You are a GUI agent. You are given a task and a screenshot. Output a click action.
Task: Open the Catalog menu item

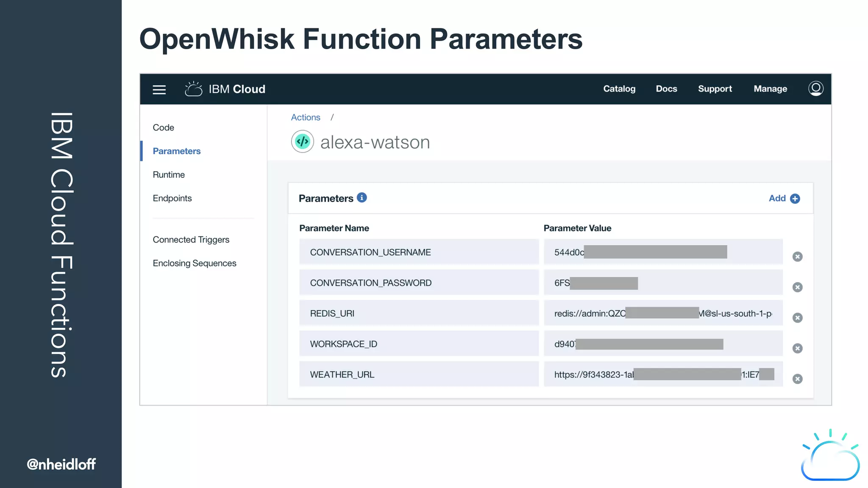(x=619, y=89)
